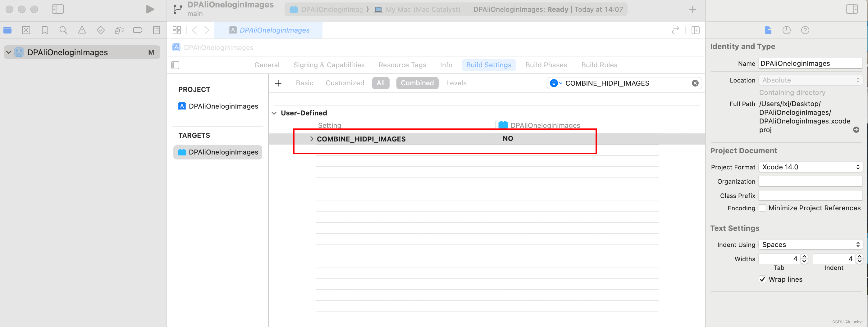Switch to the Build Rules tab
This screenshot has height=327, width=868.
pos(599,65)
